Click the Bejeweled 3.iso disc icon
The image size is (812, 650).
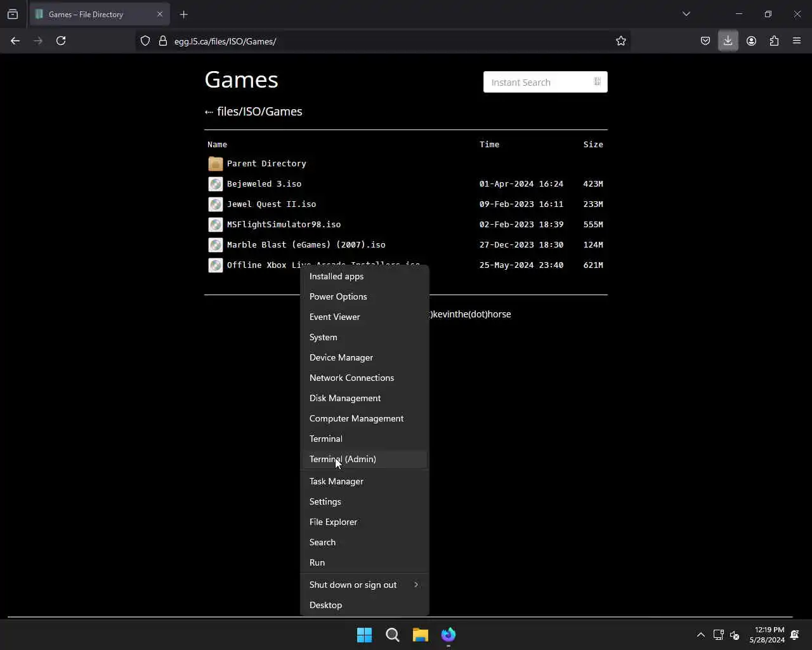coord(216,184)
